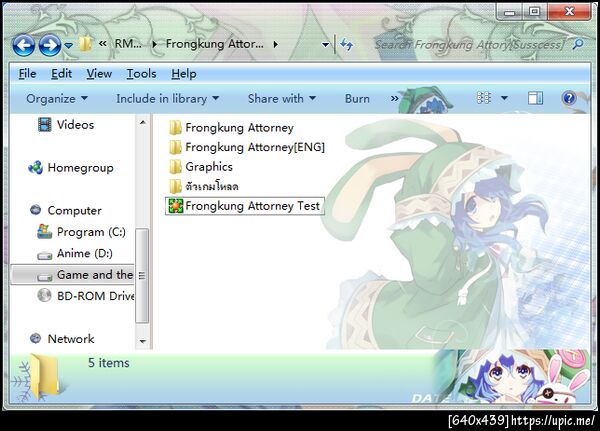600x431 pixels.
Task: Select the Game and the... drive
Action: click(95, 275)
